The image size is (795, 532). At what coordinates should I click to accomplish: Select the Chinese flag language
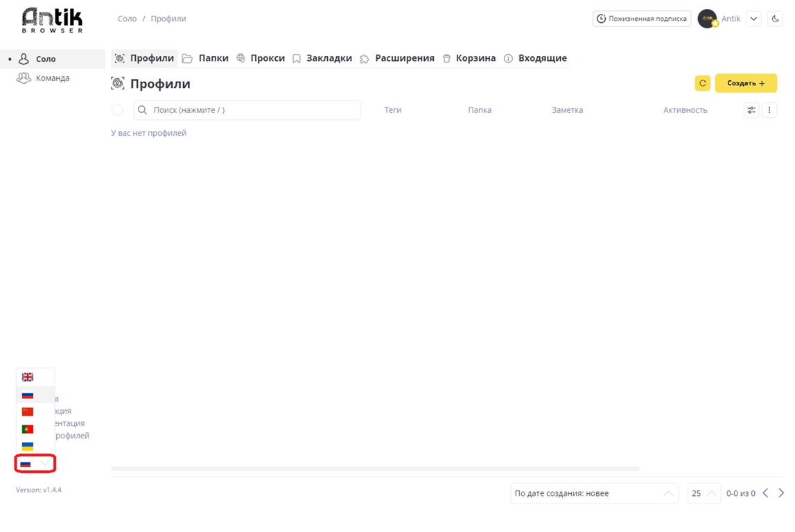(x=28, y=412)
